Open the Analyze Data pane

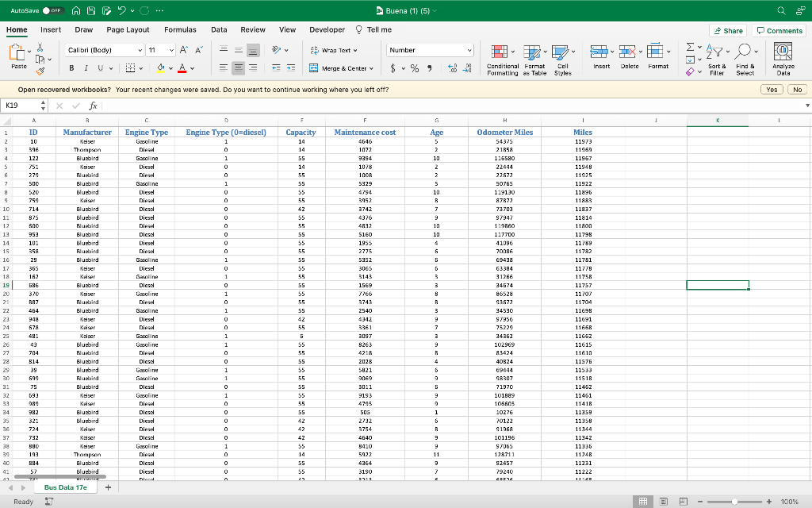click(x=783, y=56)
